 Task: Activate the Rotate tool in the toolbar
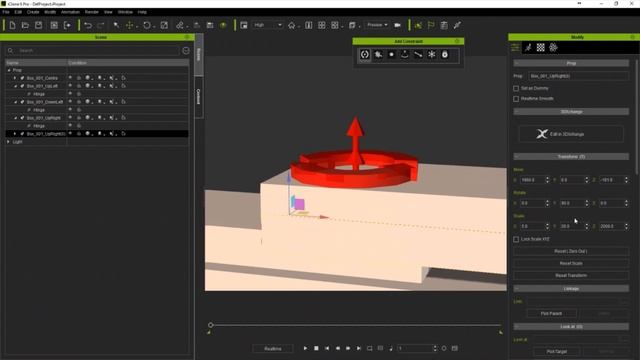click(x=147, y=25)
